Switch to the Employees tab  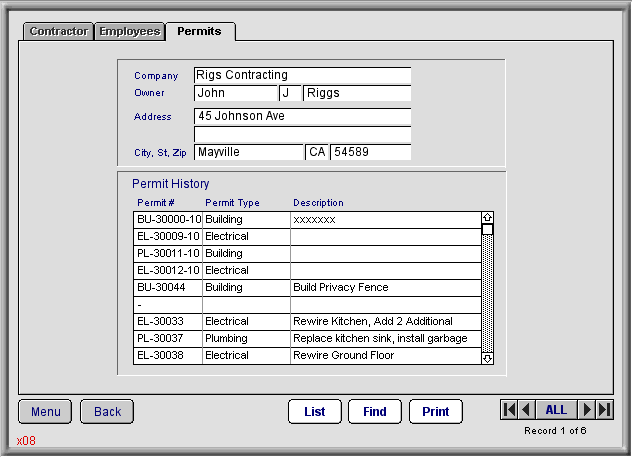130,31
